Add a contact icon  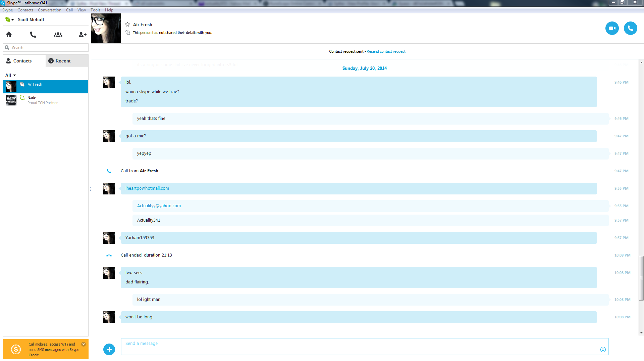(83, 35)
